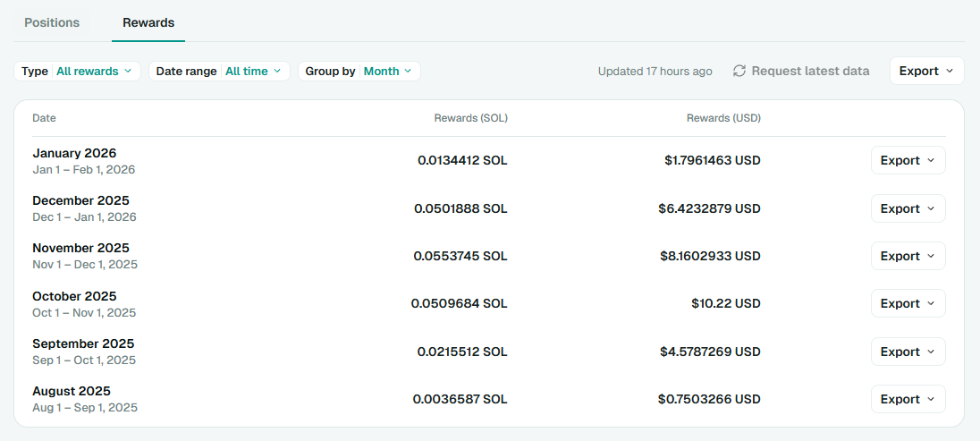Click the Date column header

(x=44, y=118)
